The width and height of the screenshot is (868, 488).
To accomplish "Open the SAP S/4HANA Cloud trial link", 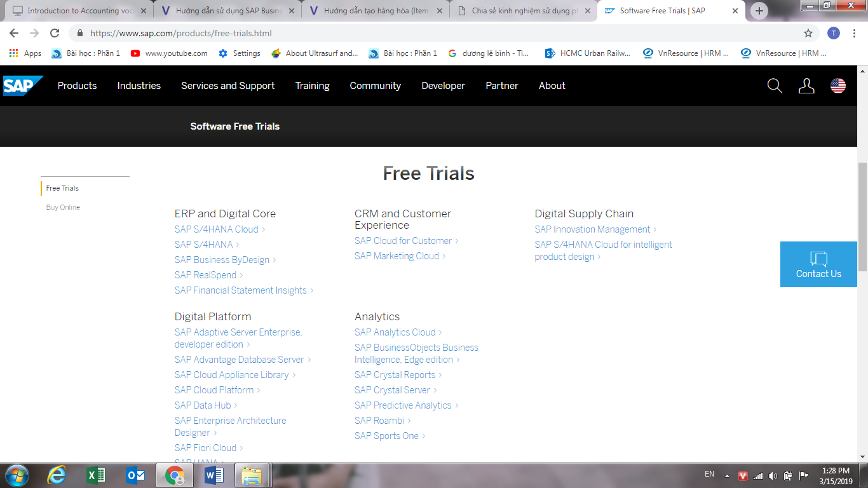I will click(x=216, y=229).
